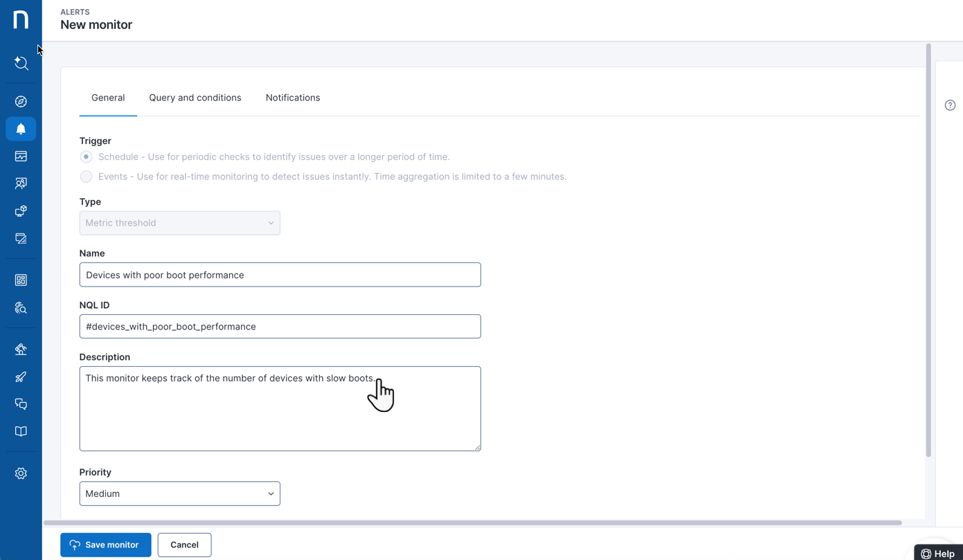Select the Schedule trigger radio button

[86, 157]
